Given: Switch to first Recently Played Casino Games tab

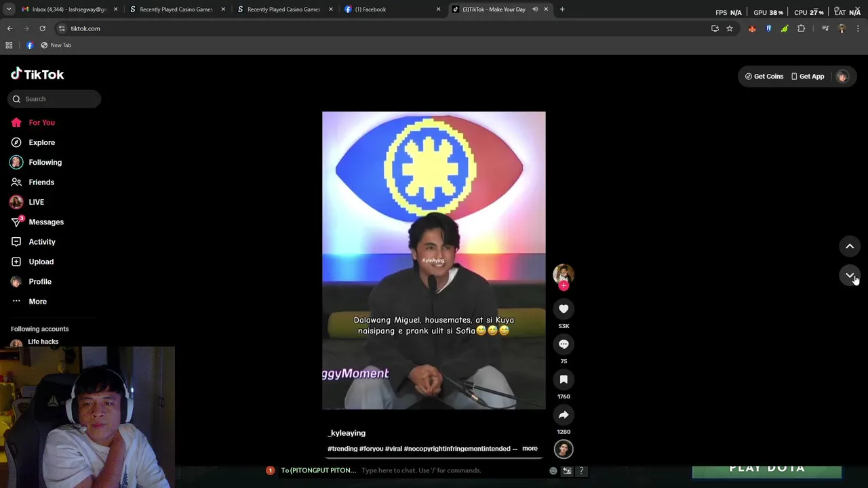Looking at the screenshot, I should pyautogui.click(x=176, y=9).
